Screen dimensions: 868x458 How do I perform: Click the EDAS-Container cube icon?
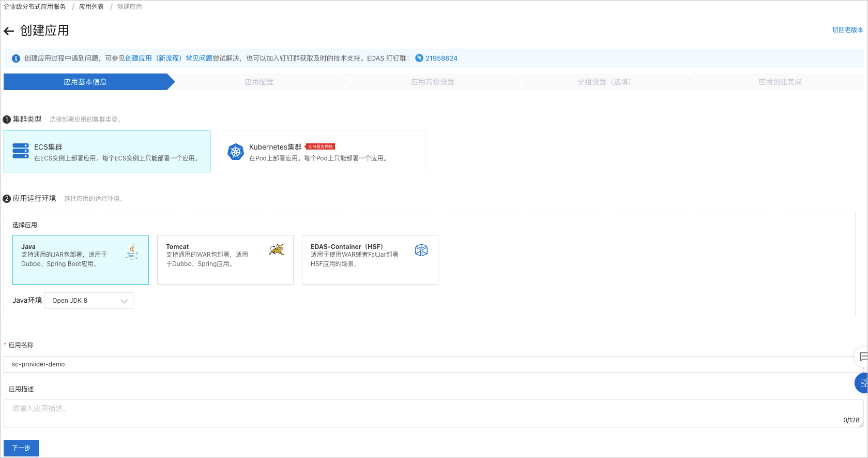pyautogui.click(x=421, y=250)
